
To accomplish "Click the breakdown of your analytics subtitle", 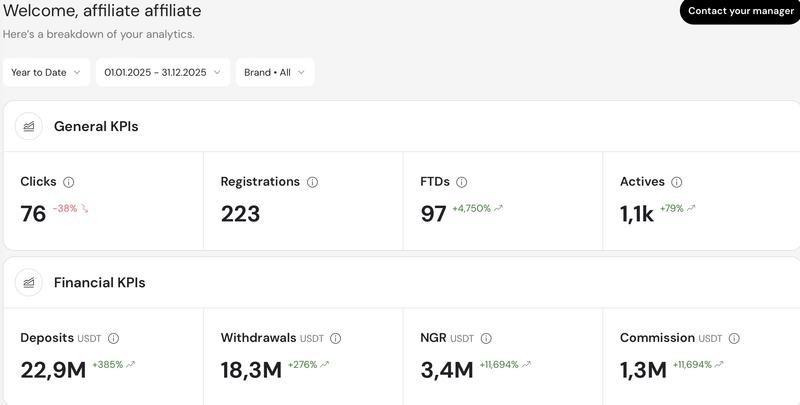I will 98,35.
